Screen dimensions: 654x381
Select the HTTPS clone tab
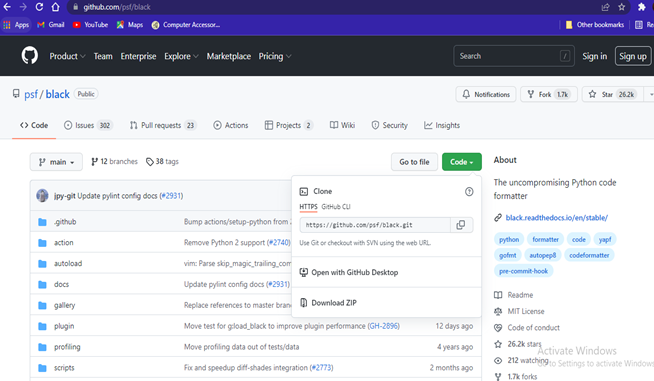point(308,207)
